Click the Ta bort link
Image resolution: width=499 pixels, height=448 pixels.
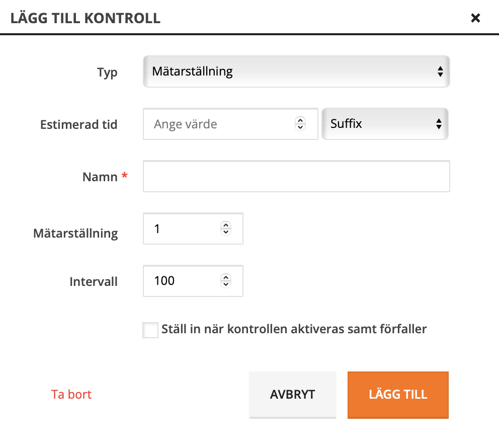pyautogui.click(x=71, y=394)
